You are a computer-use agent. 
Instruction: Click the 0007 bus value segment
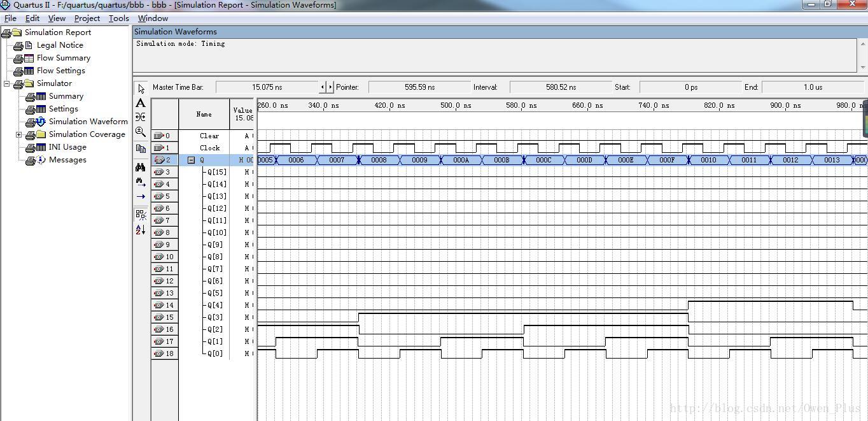[x=337, y=160]
